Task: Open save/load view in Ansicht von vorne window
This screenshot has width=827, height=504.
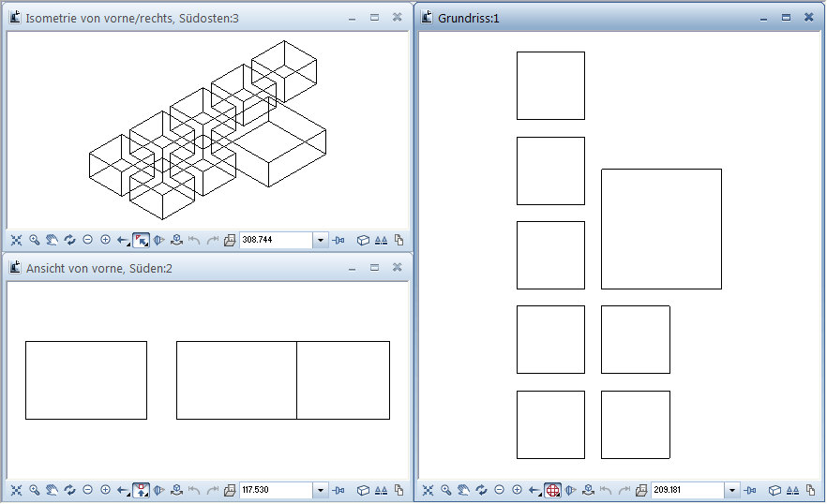Action: 230,490
